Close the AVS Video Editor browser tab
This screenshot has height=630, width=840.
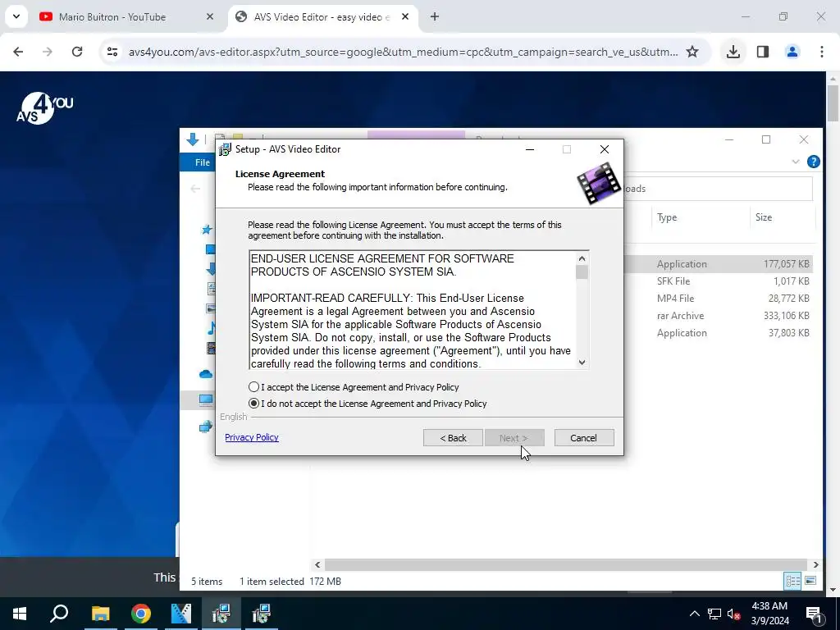click(x=405, y=17)
